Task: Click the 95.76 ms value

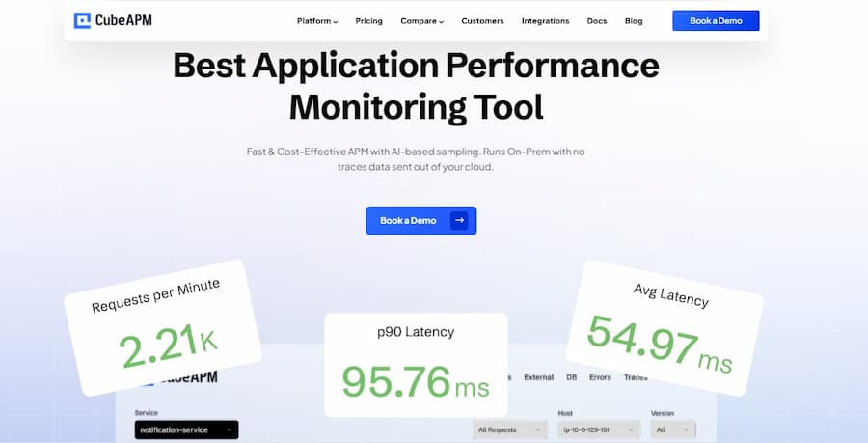Action: click(x=416, y=382)
